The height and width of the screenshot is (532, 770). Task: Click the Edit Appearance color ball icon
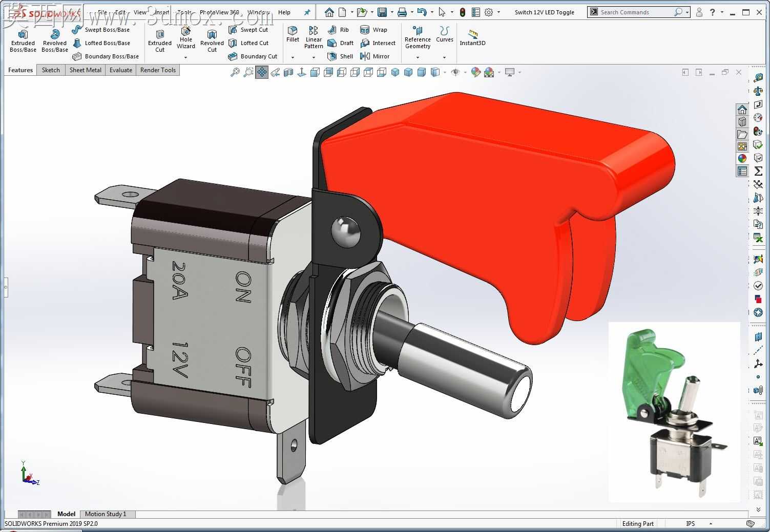coord(476,72)
